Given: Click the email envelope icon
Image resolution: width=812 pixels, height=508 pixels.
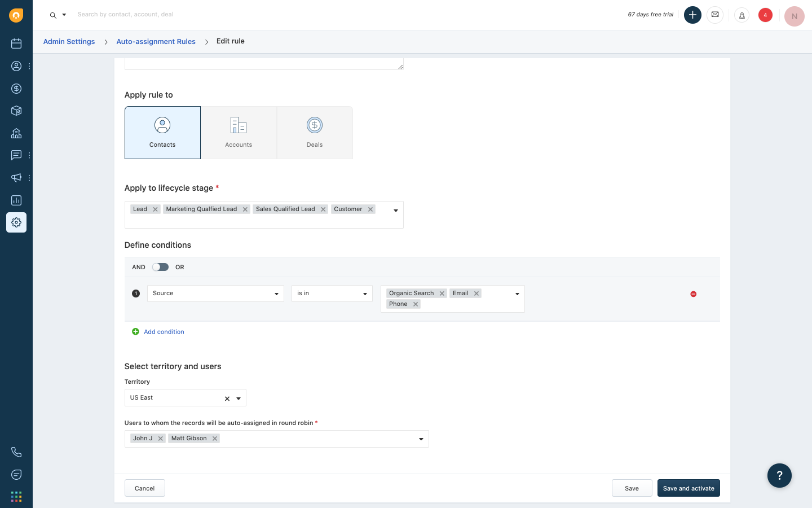Looking at the screenshot, I should click(x=715, y=15).
